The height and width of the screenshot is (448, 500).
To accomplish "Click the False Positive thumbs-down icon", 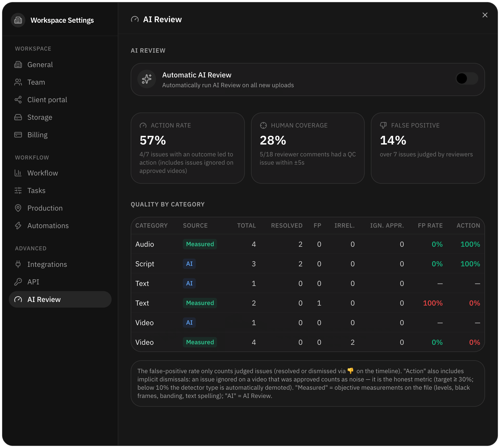I will (383, 125).
